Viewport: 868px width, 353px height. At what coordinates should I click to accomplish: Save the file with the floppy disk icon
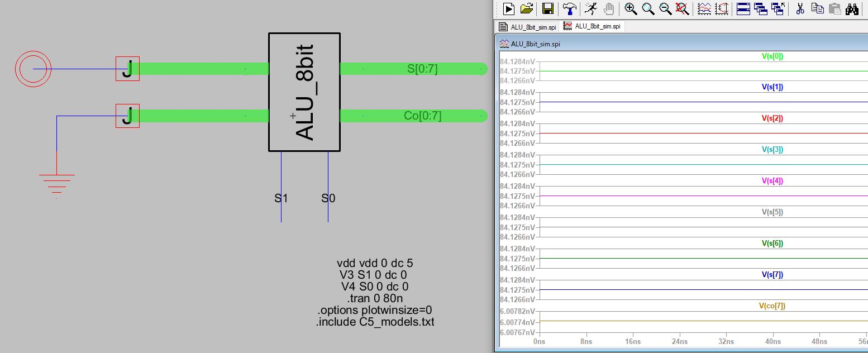547,8
